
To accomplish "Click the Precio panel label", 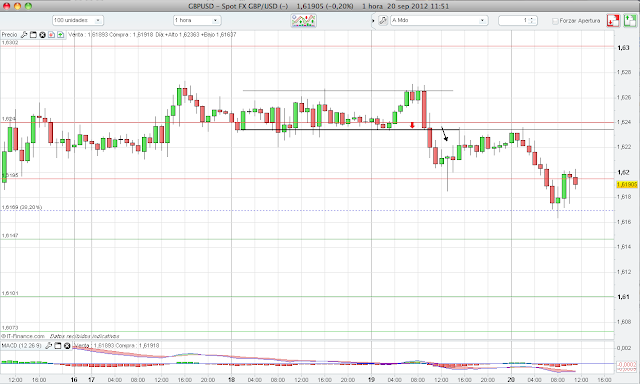I will [9, 35].
